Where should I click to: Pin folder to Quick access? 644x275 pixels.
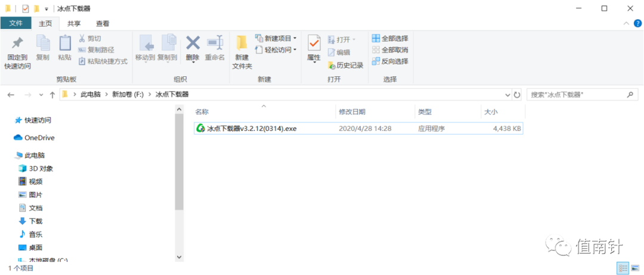pyautogui.click(x=17, y=54)
